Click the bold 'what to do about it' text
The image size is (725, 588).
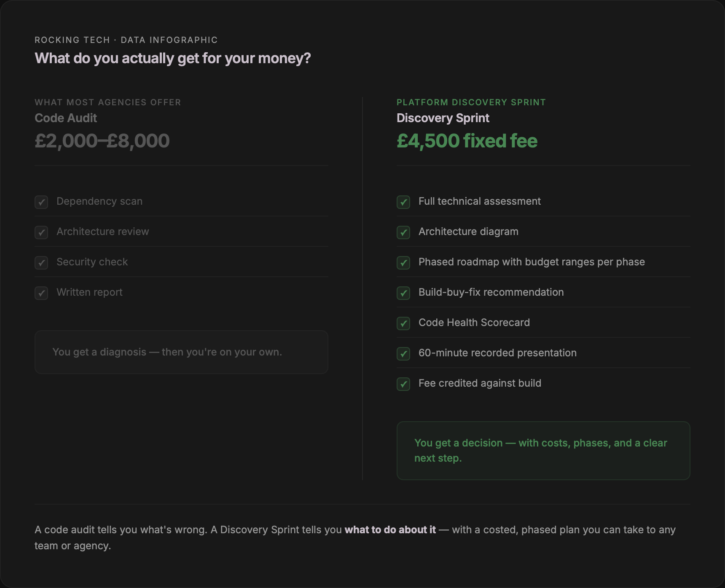click(390, 530)
